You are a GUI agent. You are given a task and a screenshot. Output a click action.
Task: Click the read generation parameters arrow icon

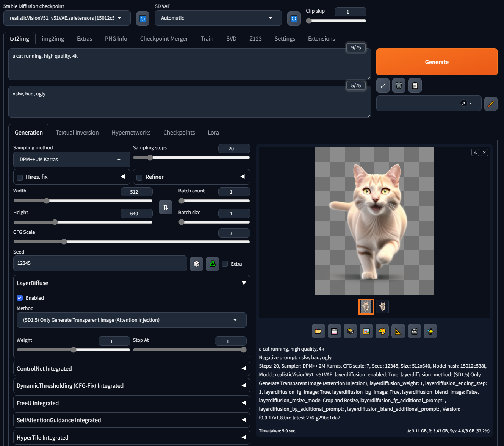tap(383, 86)
